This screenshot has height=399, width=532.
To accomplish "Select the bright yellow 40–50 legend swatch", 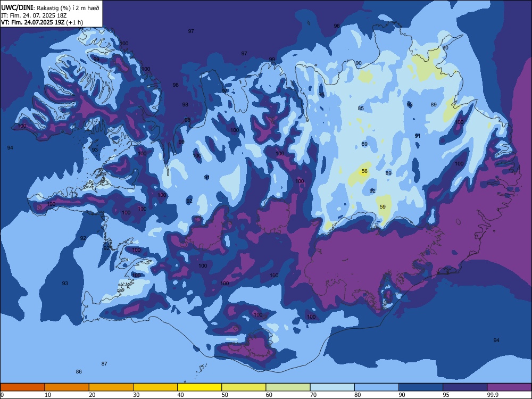I will [199, 387].
